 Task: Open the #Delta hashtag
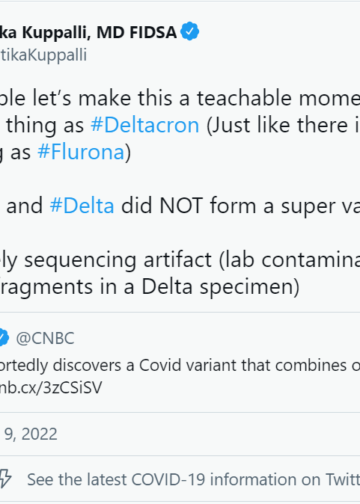(x=82, y=206)
